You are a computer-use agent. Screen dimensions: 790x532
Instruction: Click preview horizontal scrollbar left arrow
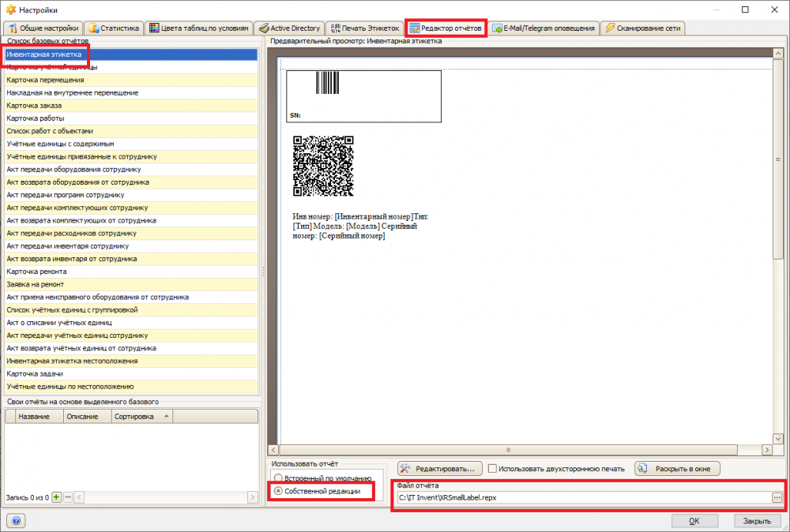click(x=273, y=449)
